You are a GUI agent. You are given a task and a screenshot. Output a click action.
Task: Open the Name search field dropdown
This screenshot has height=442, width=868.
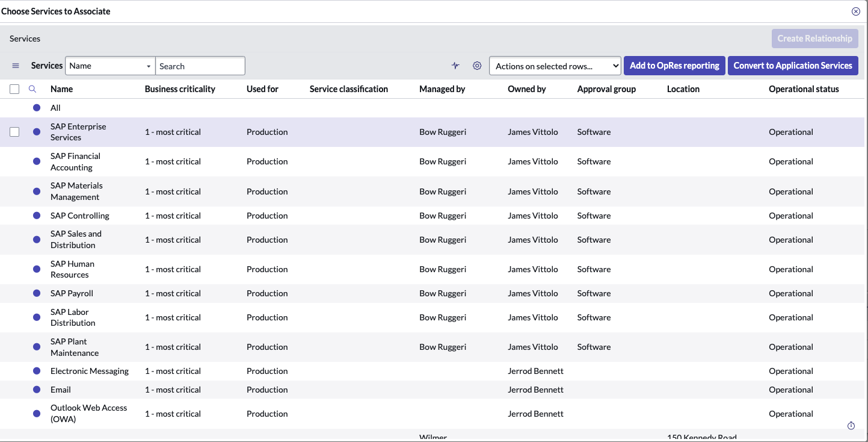click(110, 66)
